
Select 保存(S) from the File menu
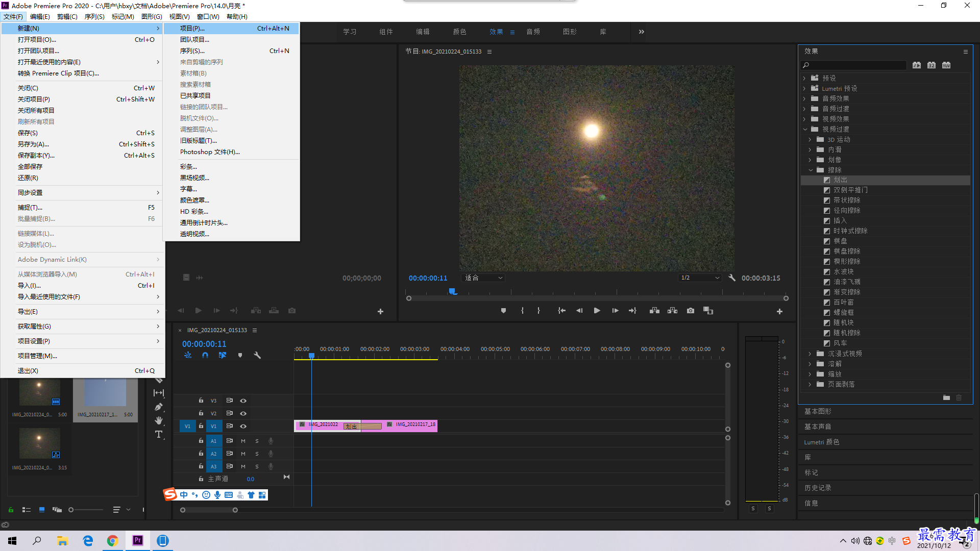[83, 133]
